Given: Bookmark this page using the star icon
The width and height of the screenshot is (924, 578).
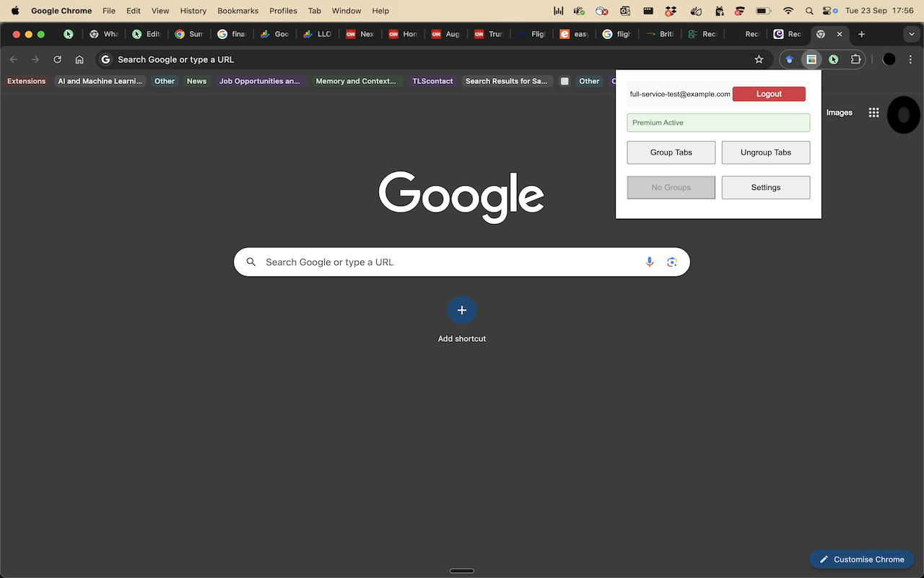Looking at the screenshot, I should [759, 59].
